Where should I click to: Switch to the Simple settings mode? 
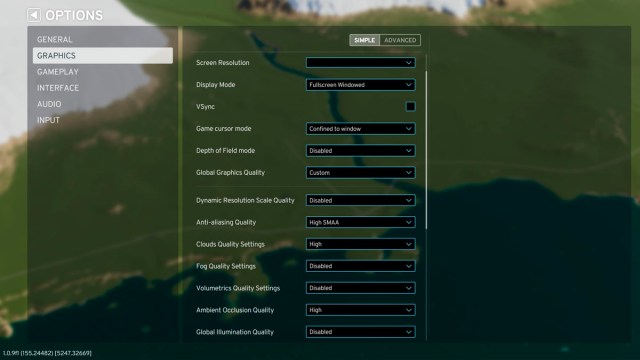pos(364,40)
